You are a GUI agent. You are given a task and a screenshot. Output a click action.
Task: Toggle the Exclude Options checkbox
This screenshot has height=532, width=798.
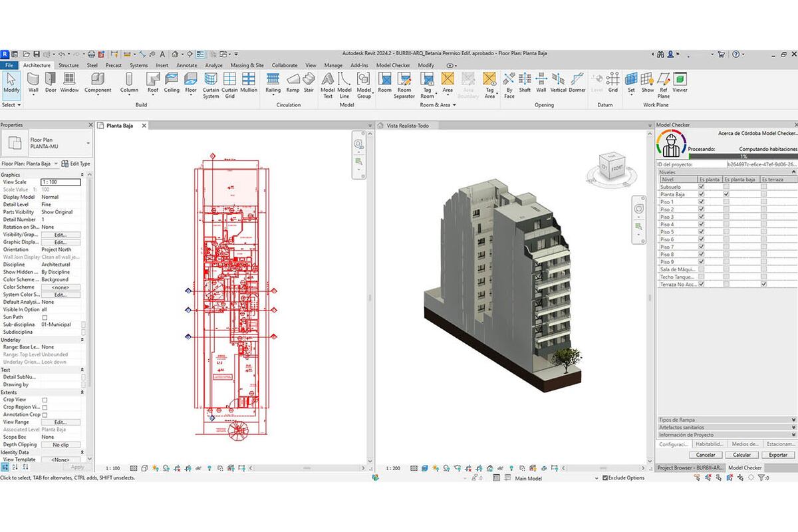[604, 477]
